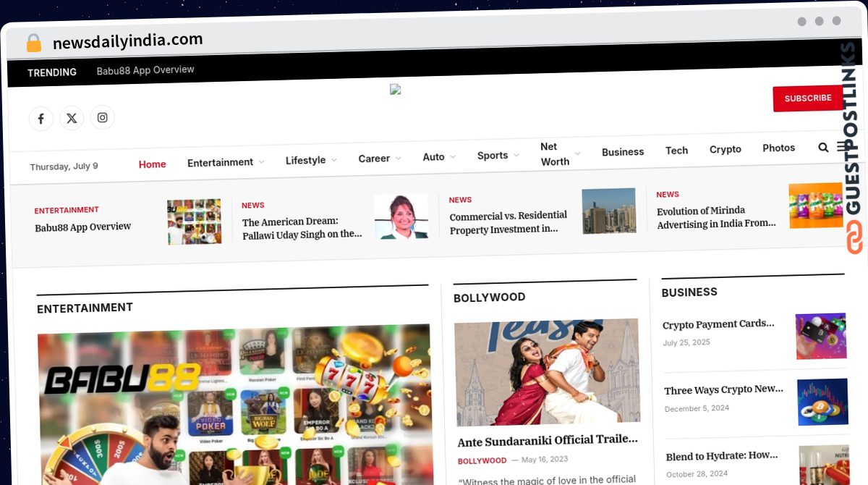Click newsdailyindia.com address bar URL
The height and width of the screenshot is (485, 868).
(x=127, y=41)
